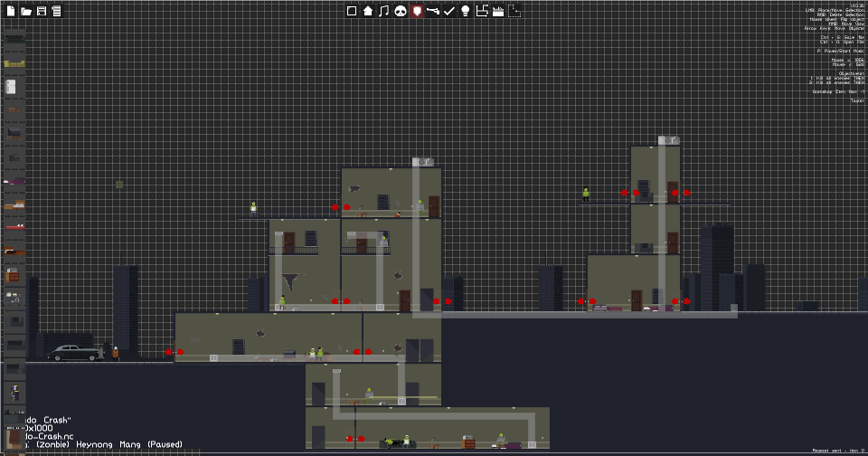Switch to the house building tool
Screen dimensions: 868x456
[x=368, y=11]
